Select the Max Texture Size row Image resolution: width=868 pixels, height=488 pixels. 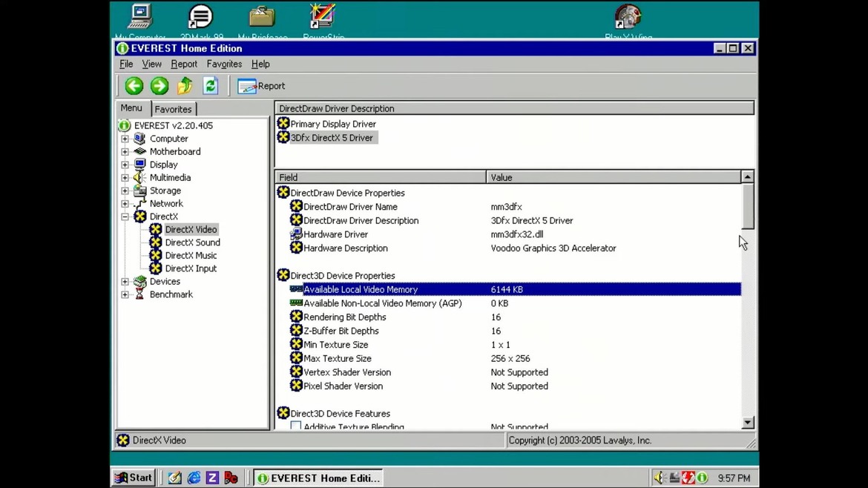coord(508,358)
